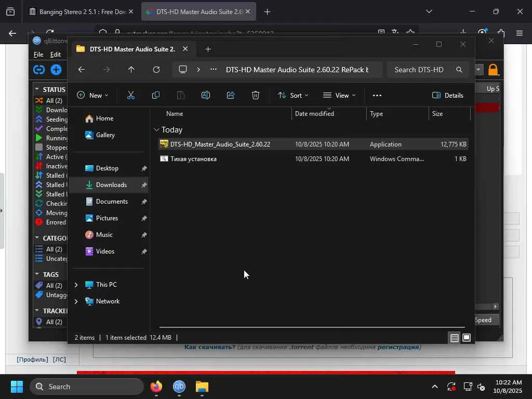Collapse the STATUS section in qBittorrent

pyautogui.click(x=37, y=89)
